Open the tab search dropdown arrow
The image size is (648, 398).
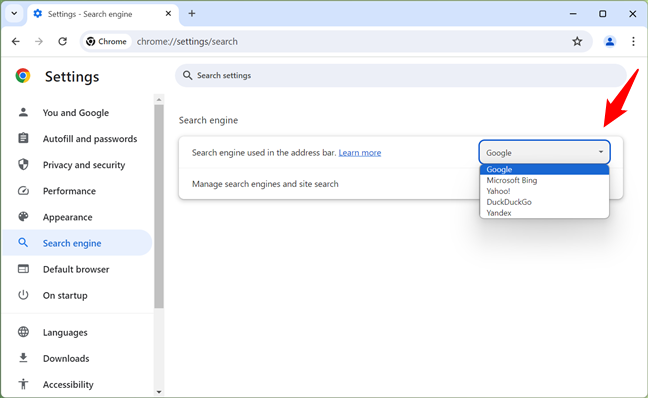pyautogui.click(x=14, y=13)
